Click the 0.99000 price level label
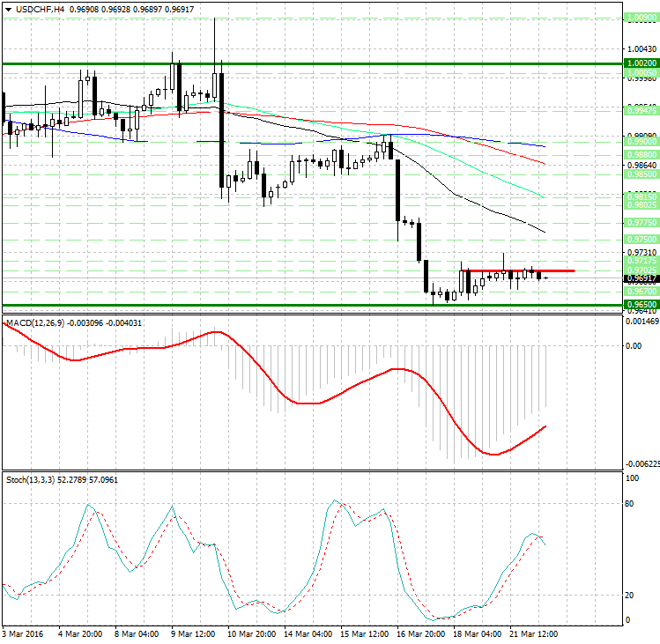This screenshot has width=660, height=644. click(641, 142)
